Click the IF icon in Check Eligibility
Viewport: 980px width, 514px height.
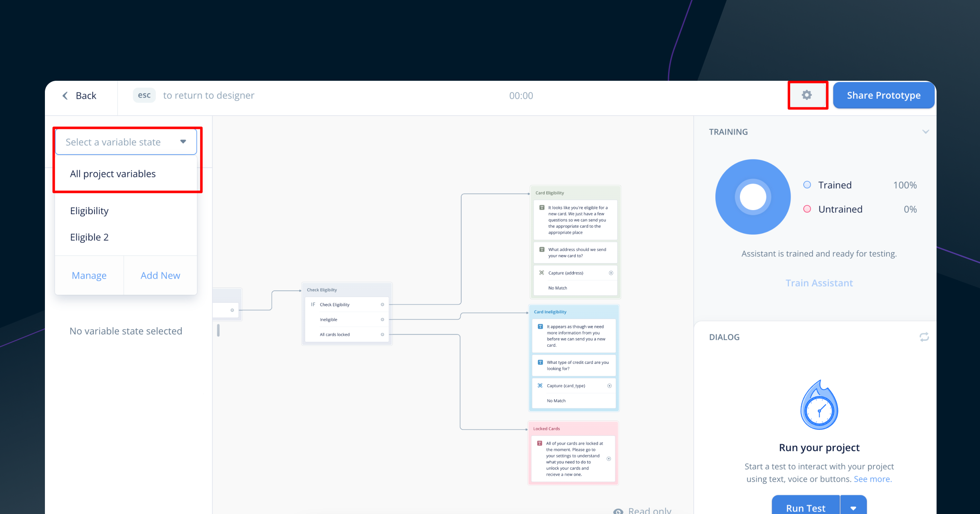tap(313, 304)
